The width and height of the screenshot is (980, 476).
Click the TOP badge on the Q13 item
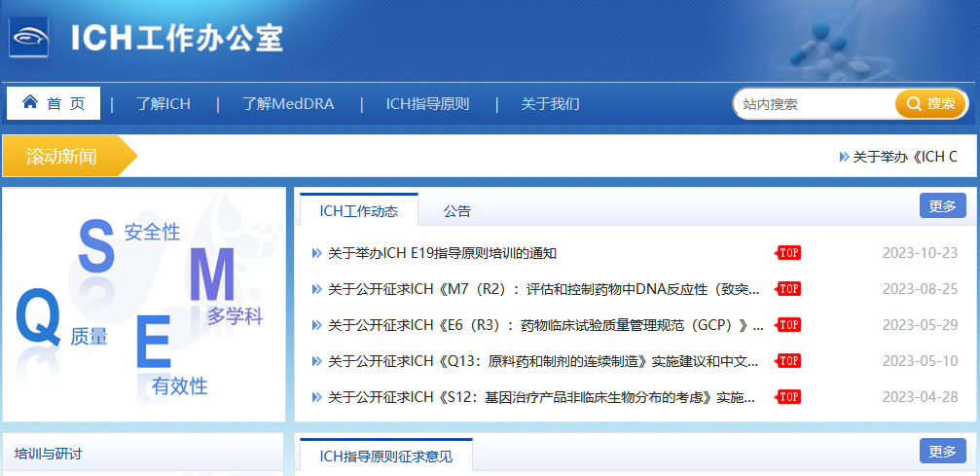pyautogui.click(x=788, y=360)
